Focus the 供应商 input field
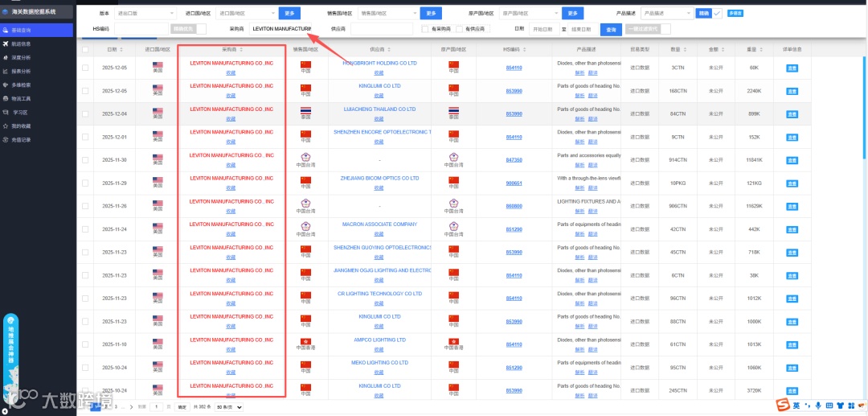The height and width of the screenshot is (416, 868). tap(382, 29)
